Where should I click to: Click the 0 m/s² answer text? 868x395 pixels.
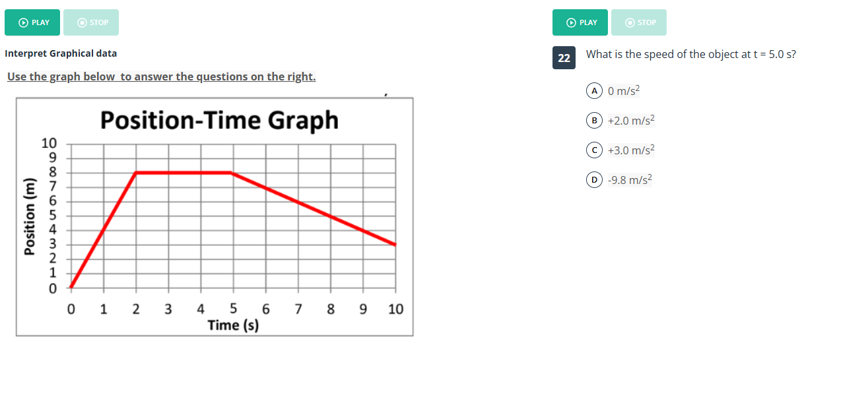(624, 90)
